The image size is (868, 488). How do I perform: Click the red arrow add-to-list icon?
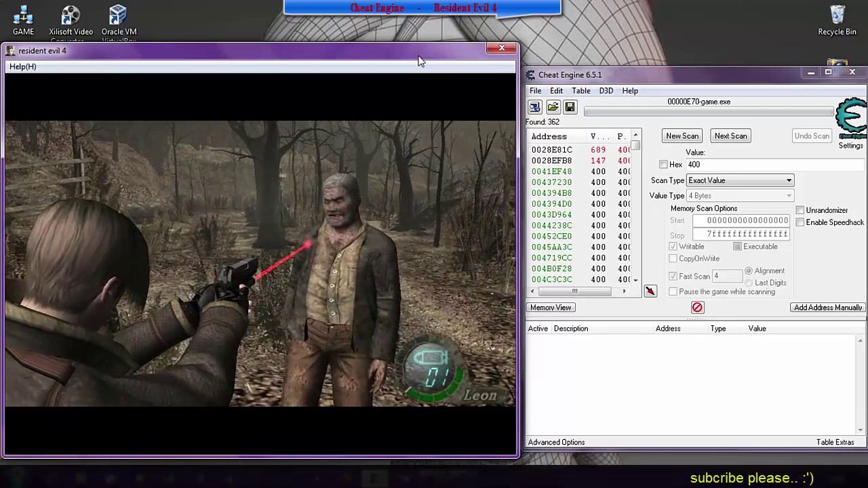650,291
